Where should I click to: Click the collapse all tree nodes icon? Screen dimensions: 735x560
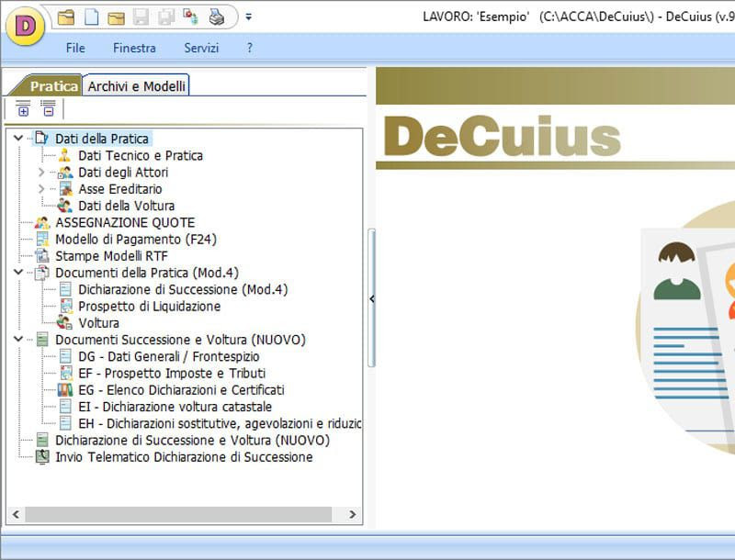48,108
